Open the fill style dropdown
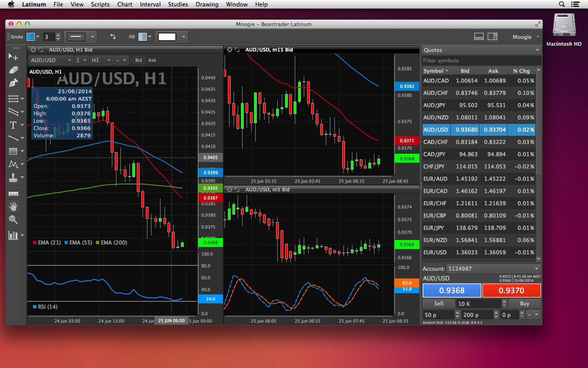The height and width of the screenshot is (368, 588). 172,37
